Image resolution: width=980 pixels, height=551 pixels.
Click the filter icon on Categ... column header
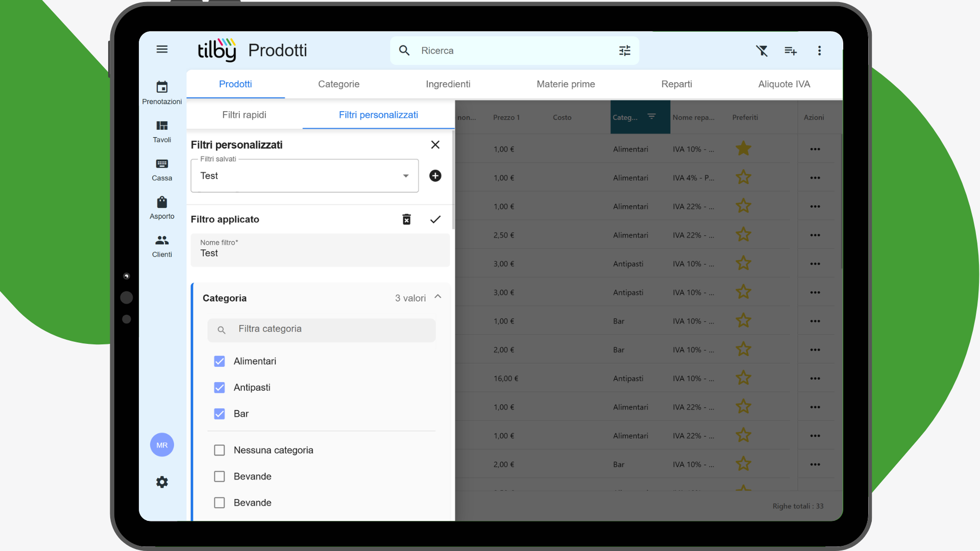click(x=652, y=117)
